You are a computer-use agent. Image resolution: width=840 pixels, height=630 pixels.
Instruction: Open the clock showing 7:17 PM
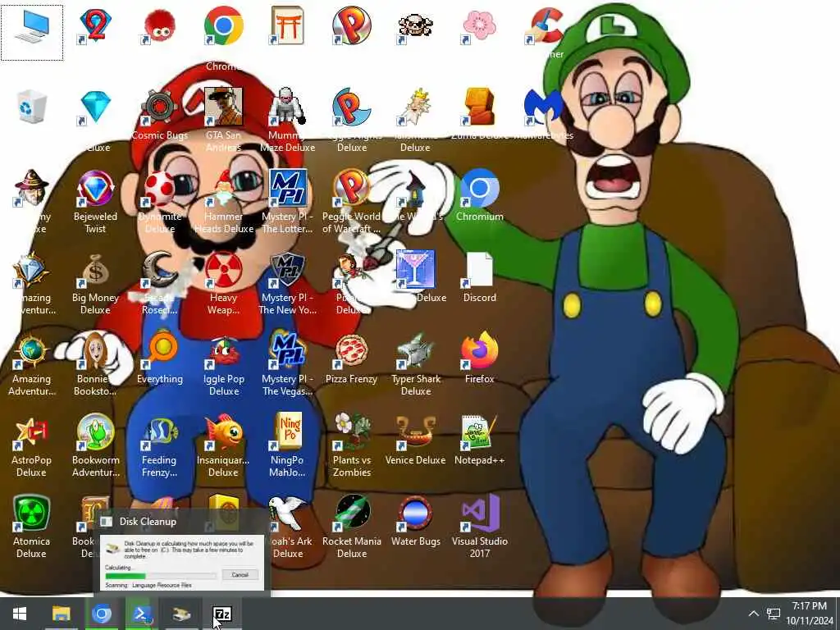(x=810, y=614)
